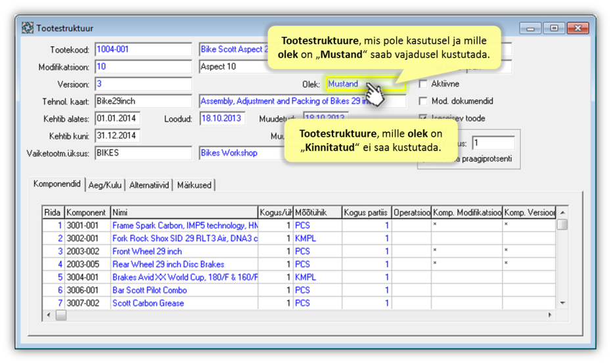Click the Olek field showing Mustand

point(365,84)
